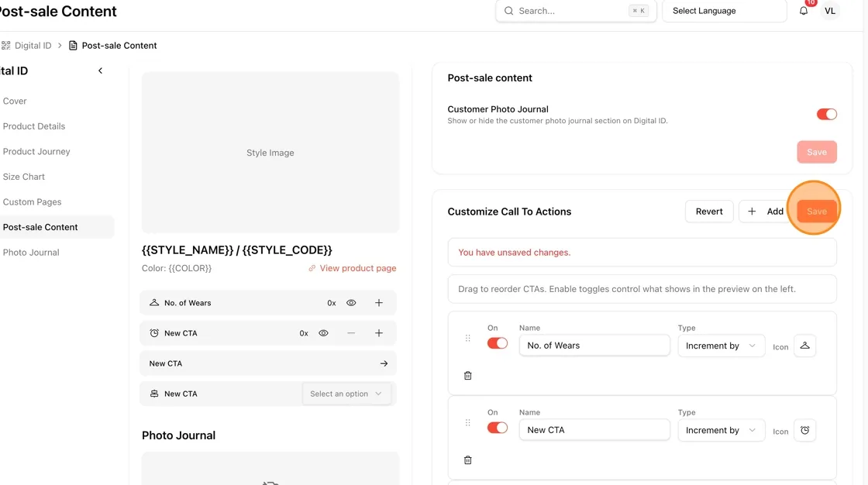The width and height of the screenshot is (868, 485).
Task: Grab the drag handle for New CTA
Action: tap(468, 423)
